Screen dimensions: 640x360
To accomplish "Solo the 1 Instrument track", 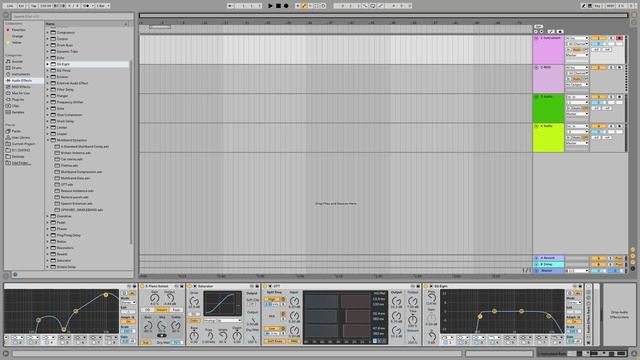I will (x=611, y=38).
